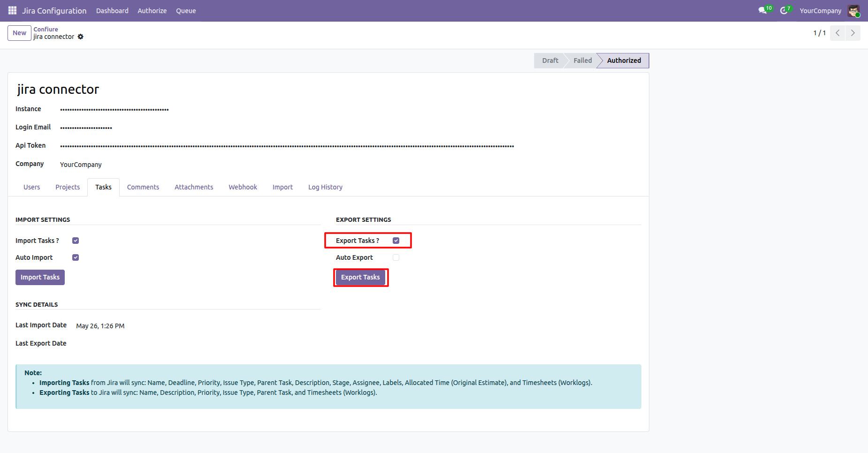Open the Queue menu
The width and height of the screenshot is (868, 453).
point(186,11)
